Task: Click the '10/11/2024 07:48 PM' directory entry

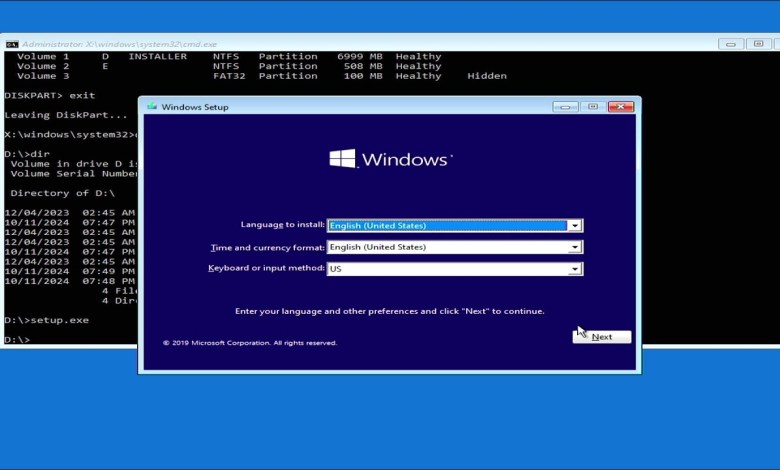Action: tap(70, 281)
